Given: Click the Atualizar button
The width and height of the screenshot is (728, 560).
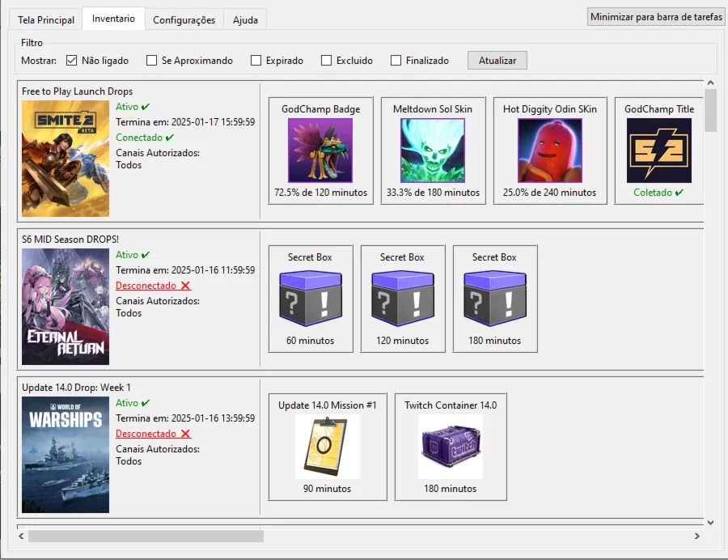Looking at the screenshot, I should tap(497, 61).
